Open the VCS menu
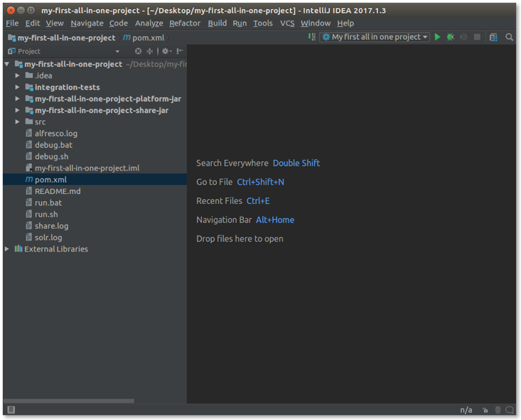 tap(287, 23)
